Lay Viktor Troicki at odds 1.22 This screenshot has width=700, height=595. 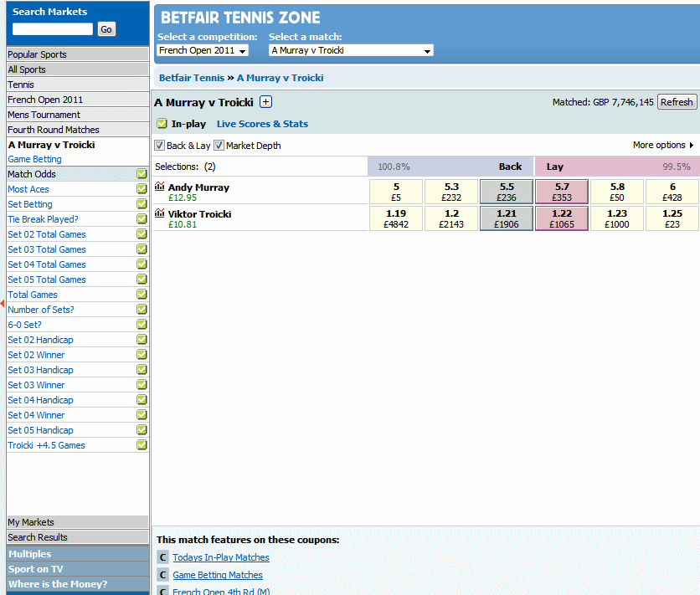tap(562, 218)
